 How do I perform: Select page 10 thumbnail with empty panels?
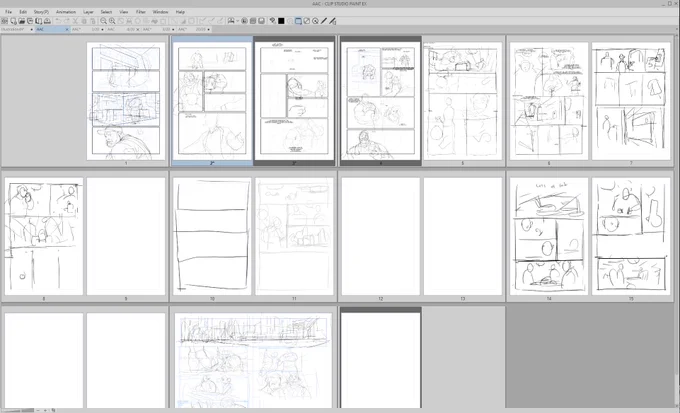click(212, 236)
